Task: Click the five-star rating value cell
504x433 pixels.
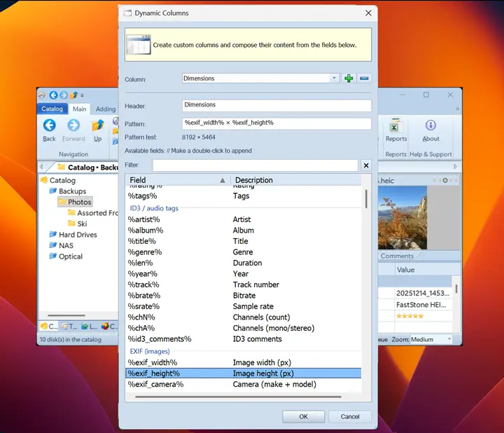Action: (x=423, y=315)
